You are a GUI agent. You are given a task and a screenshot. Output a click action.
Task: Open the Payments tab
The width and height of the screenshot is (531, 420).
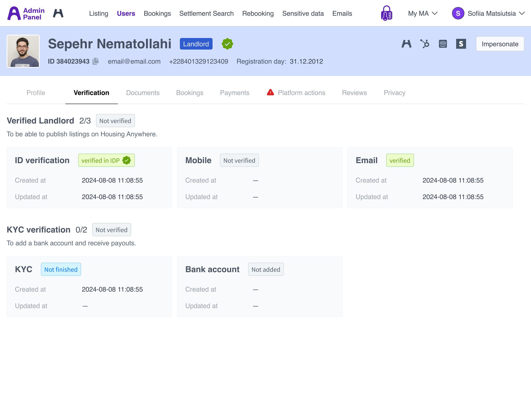coord(234,93)
